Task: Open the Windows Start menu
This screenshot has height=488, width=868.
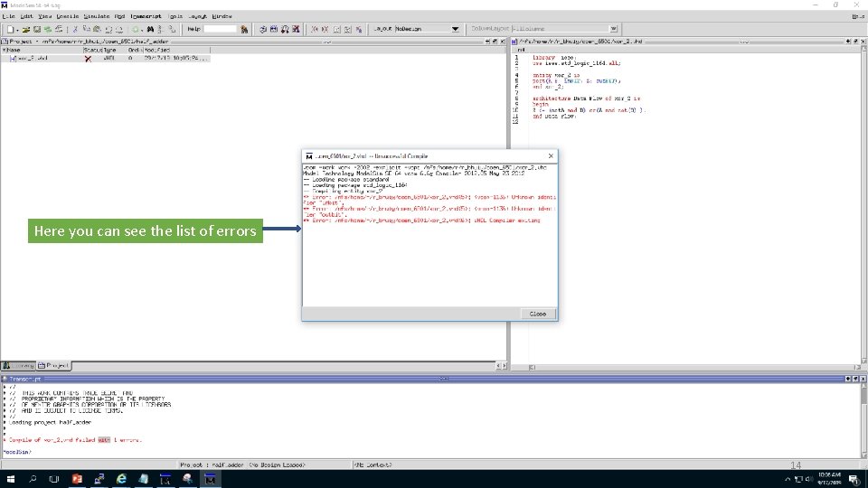Action: click(11, 479)
